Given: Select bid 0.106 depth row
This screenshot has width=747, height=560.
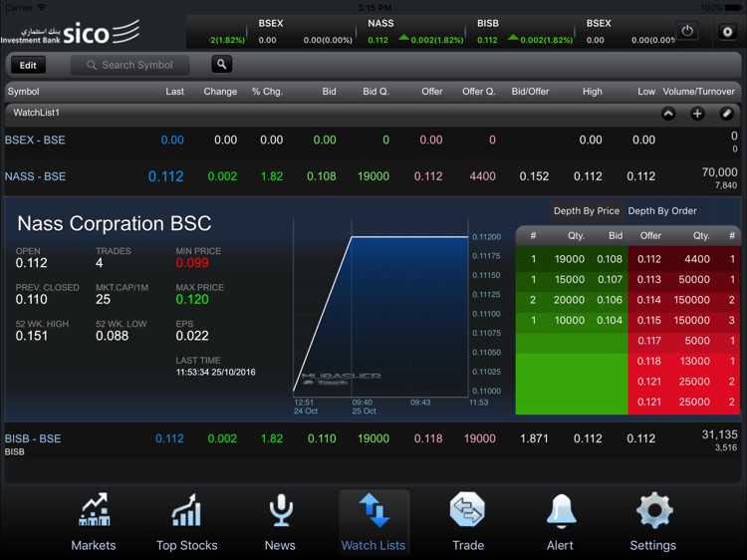Looking at the screenshot, I should tap(572, 300).
